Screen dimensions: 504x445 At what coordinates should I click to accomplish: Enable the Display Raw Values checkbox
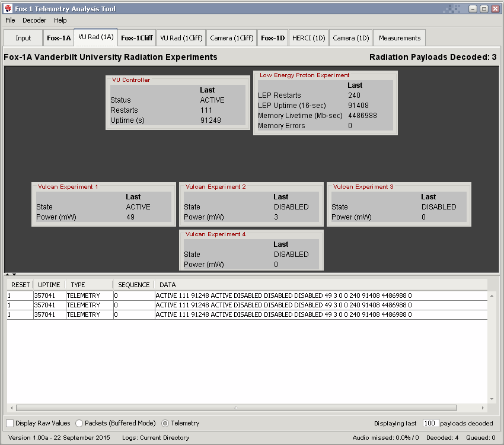tap(10, 423)
